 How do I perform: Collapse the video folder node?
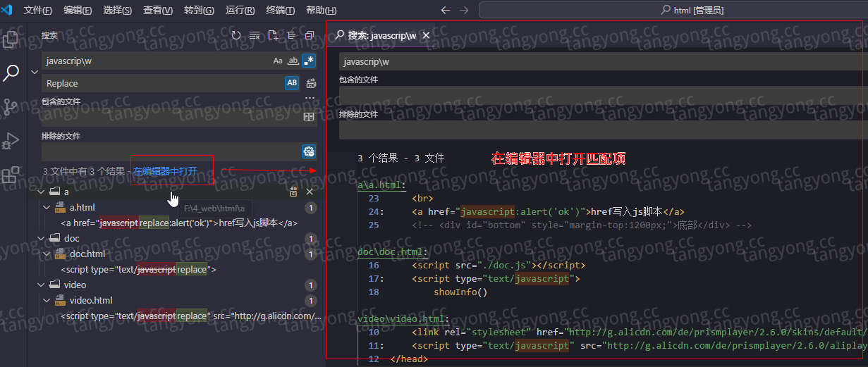tap(41, 285)
